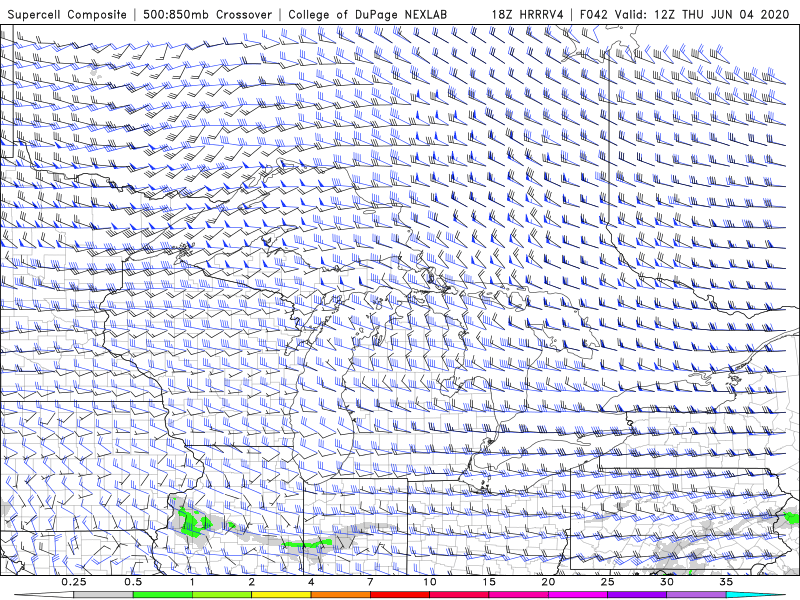Click the '500:850mb Crossover' header text
The image size is (800, 600).
[207, 15]
